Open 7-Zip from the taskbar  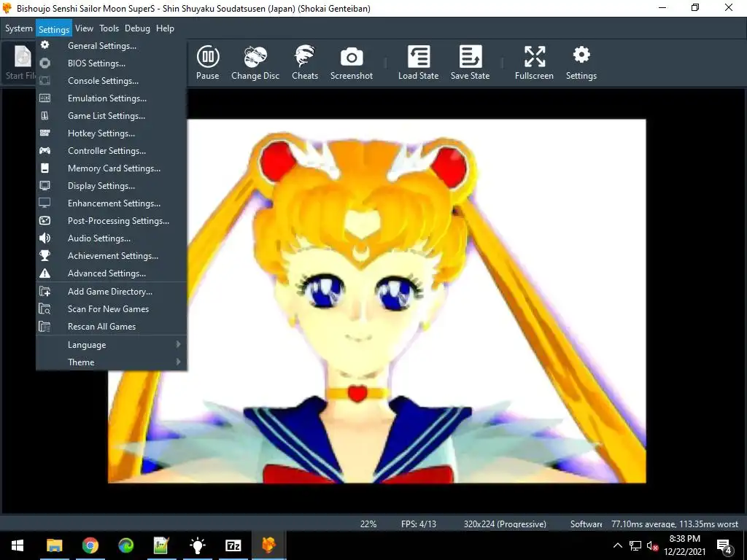pyautogui.click(x=233, y=545)
